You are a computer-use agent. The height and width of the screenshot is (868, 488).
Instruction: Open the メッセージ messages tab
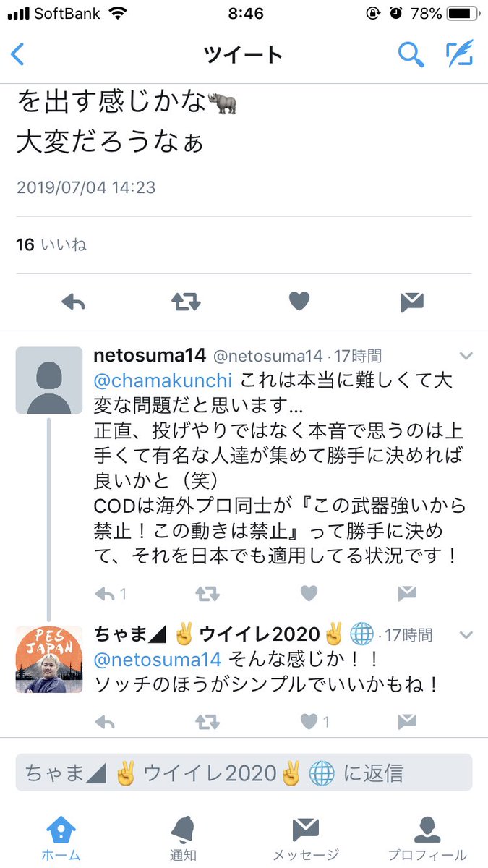click(x=305, y=839)
